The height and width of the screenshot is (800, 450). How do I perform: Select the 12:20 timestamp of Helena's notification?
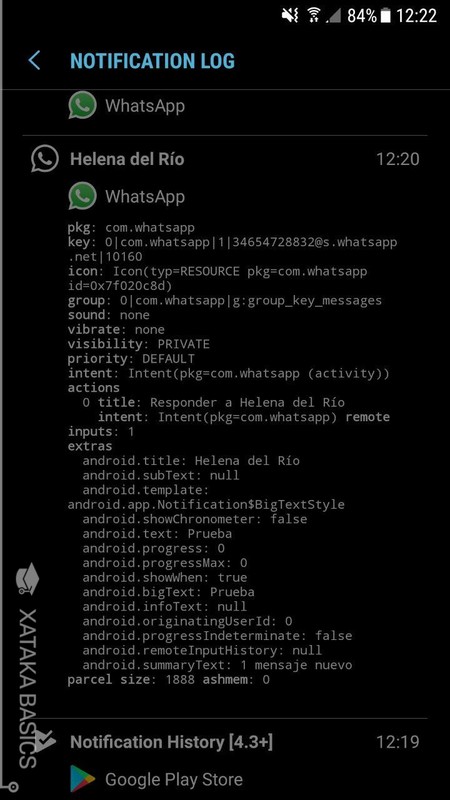398,159
